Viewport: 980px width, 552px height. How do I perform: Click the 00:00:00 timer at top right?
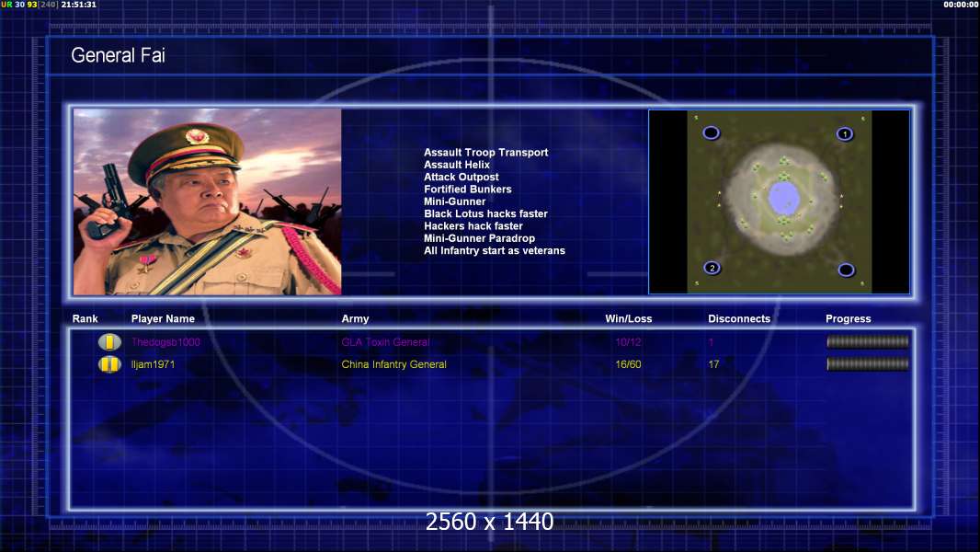pyautogui.click(x=960, y=5)
